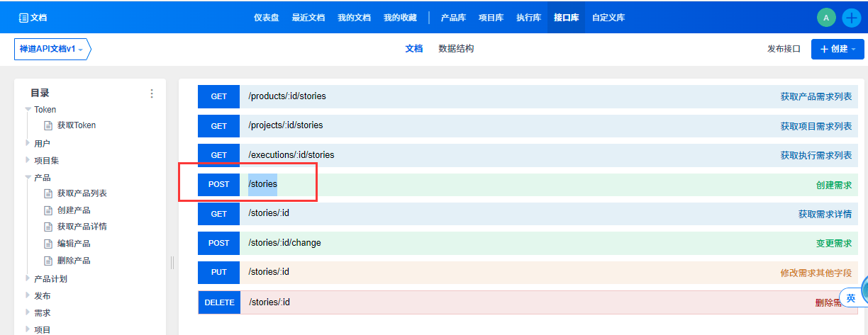Click the /stories/:id/change path text
Viewport: 868px width, 335px height.
pos(284,243)
